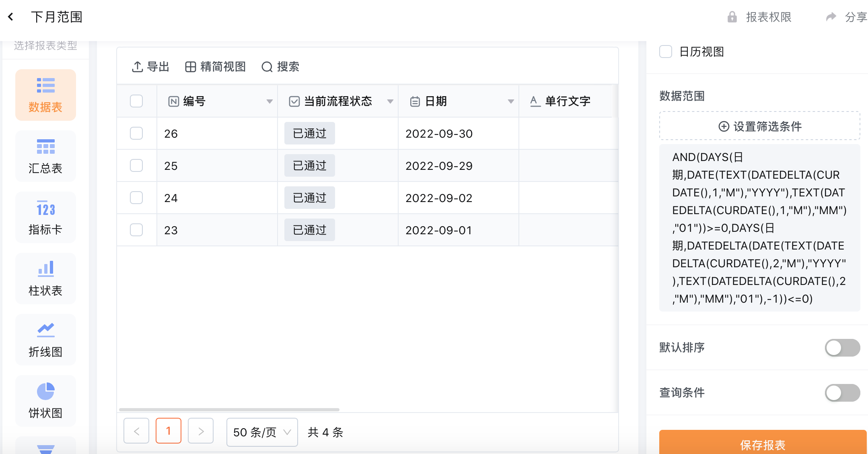
Task: Go back using the left arrow
Action: pyautogui.click(x=11, y=17)
